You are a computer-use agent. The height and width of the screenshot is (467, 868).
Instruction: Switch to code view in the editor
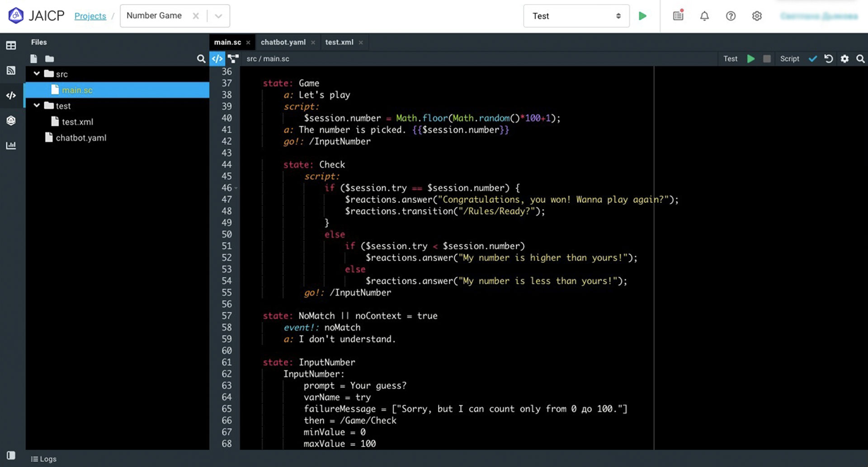pos(217,59)
